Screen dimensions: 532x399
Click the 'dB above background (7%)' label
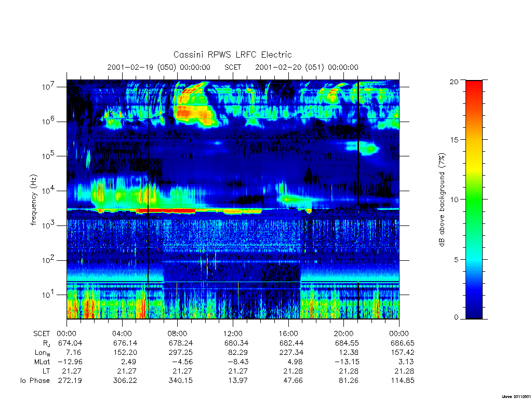442,200
